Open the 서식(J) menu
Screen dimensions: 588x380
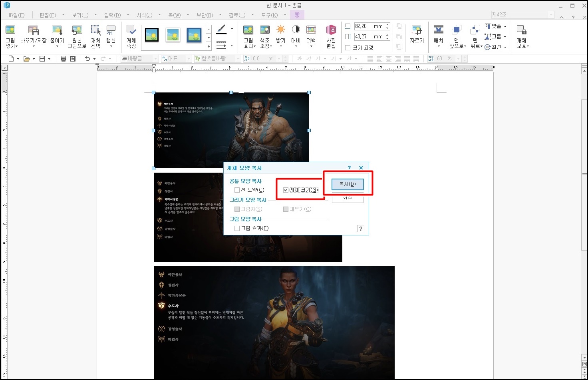click(145, 15)
